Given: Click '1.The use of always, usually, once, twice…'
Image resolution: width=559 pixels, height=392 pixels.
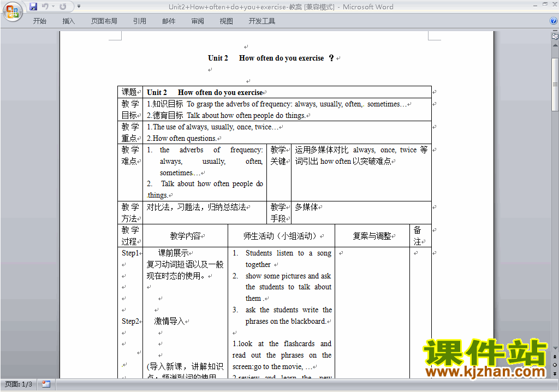Looking at the screenshot, I should point(212,127).
